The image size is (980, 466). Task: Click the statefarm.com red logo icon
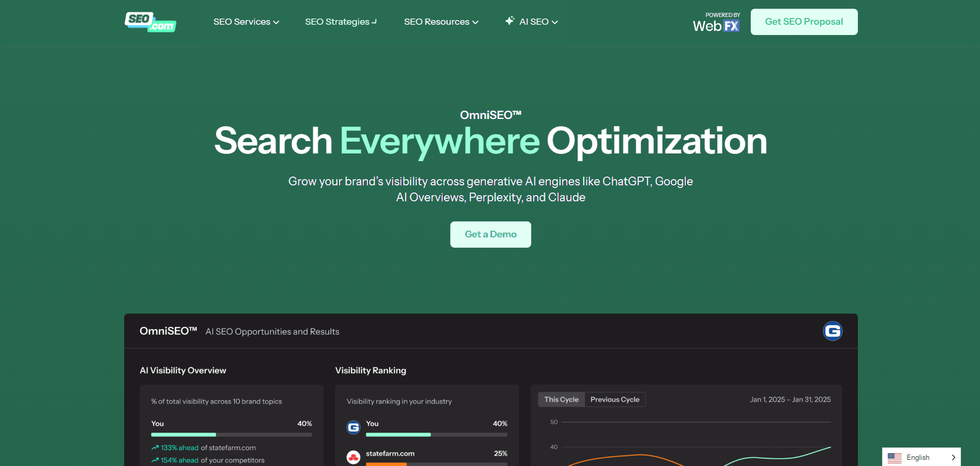point(353,457)
